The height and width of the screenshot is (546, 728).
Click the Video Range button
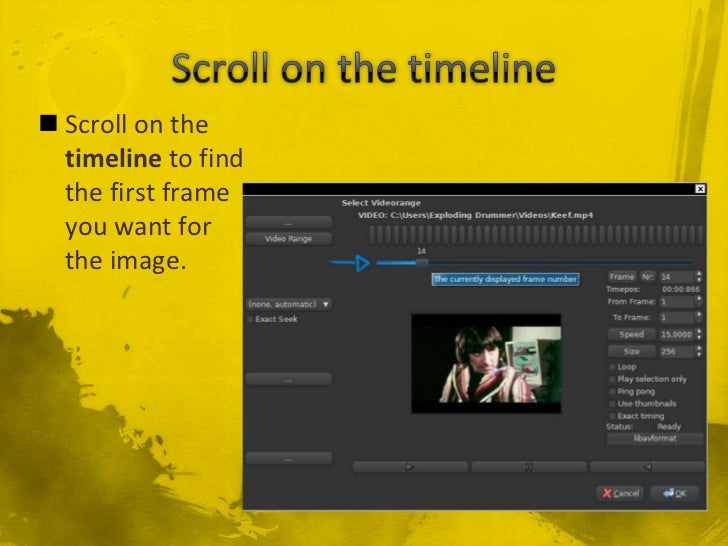tap(289, 239)
